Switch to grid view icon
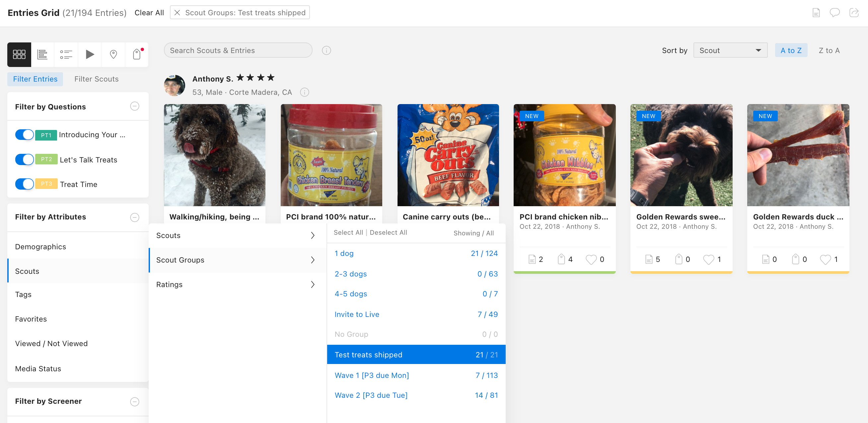 coord(19,55)
